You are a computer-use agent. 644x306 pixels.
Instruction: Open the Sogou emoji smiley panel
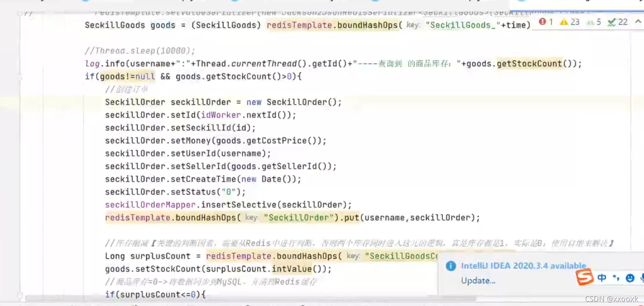630,278
